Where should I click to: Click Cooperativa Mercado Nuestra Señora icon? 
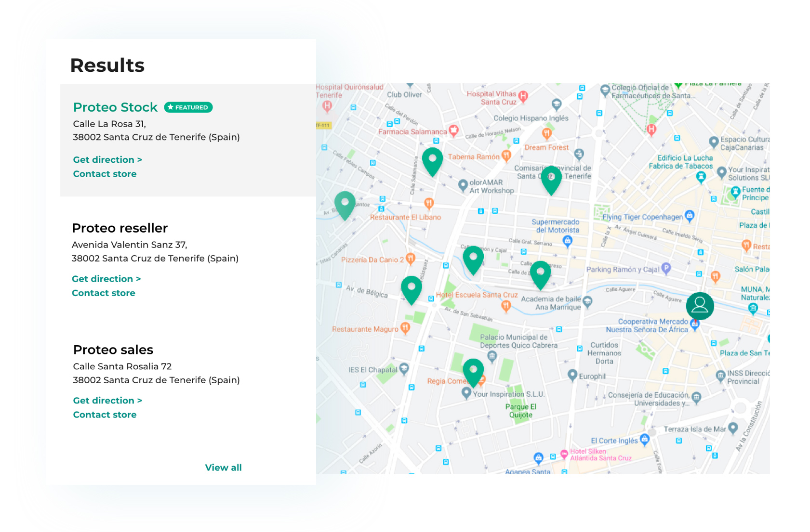(694, 324)
